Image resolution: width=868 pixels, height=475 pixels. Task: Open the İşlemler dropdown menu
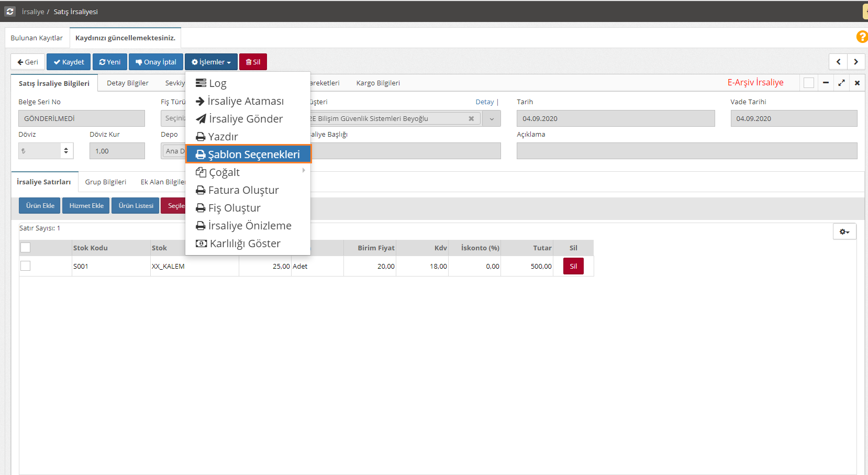coord(211,62)
